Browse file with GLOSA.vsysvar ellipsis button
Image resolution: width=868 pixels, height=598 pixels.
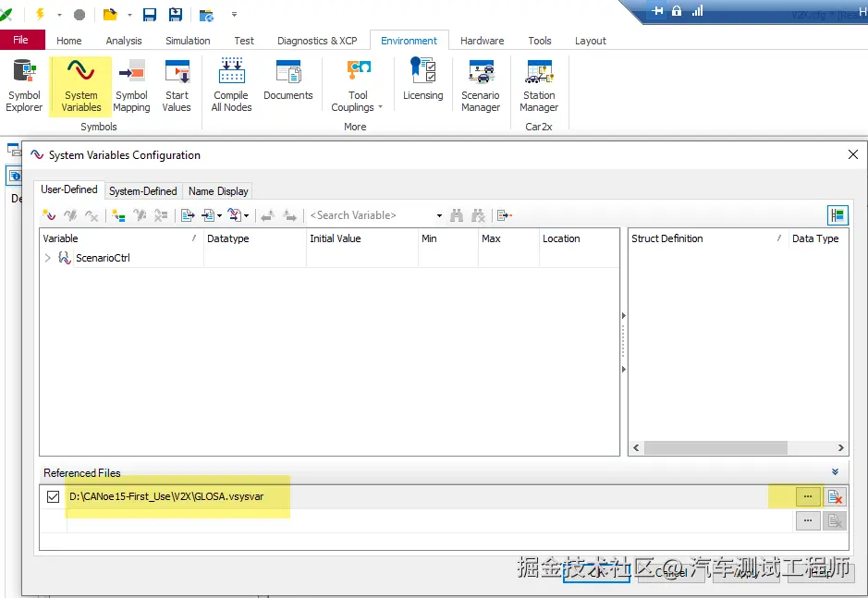808,496
